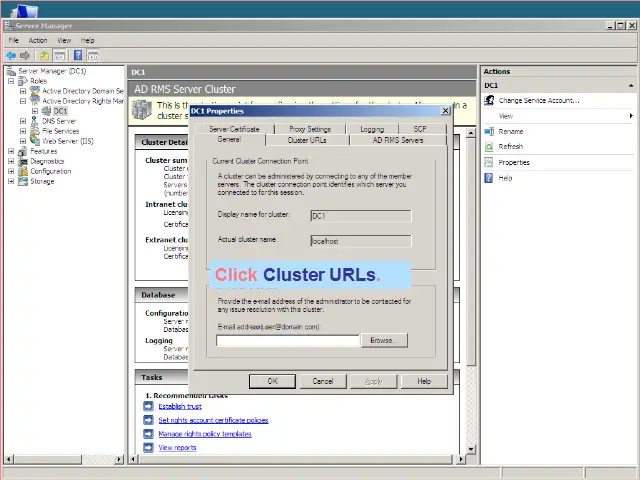Switch to the Cluster URLs tab
The width and height of the screenshot is (640, 480).
click(x=307, y=140)
